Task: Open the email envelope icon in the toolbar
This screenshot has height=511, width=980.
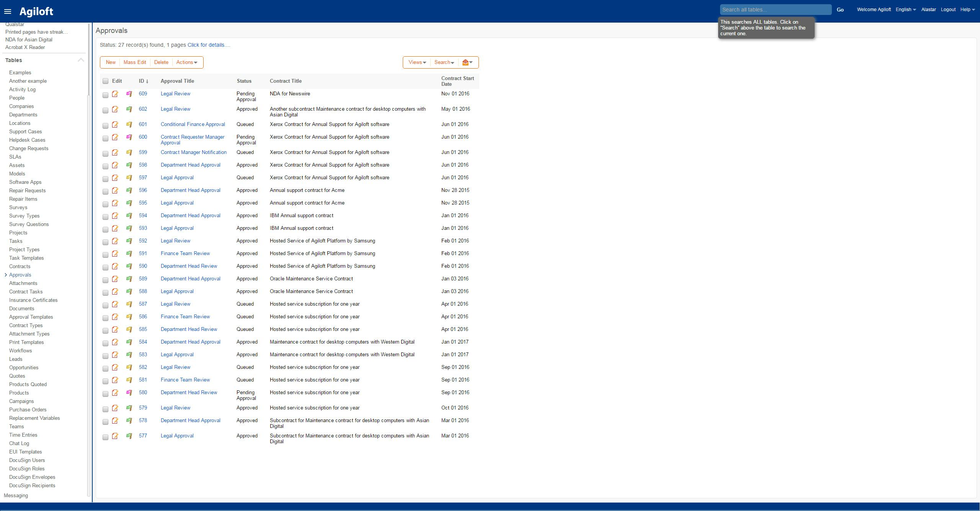Action: (465, 62)
